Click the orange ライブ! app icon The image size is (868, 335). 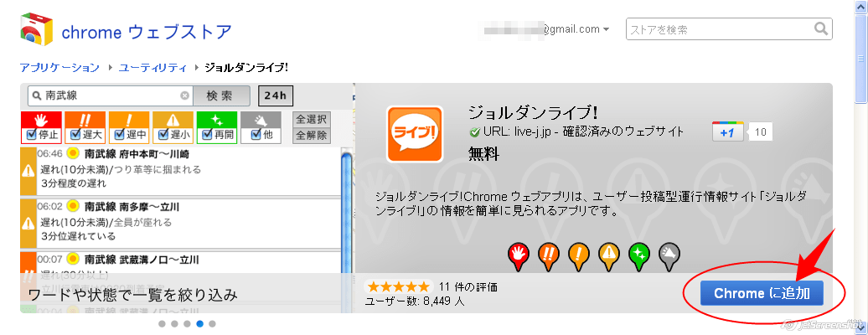point(415,135)
